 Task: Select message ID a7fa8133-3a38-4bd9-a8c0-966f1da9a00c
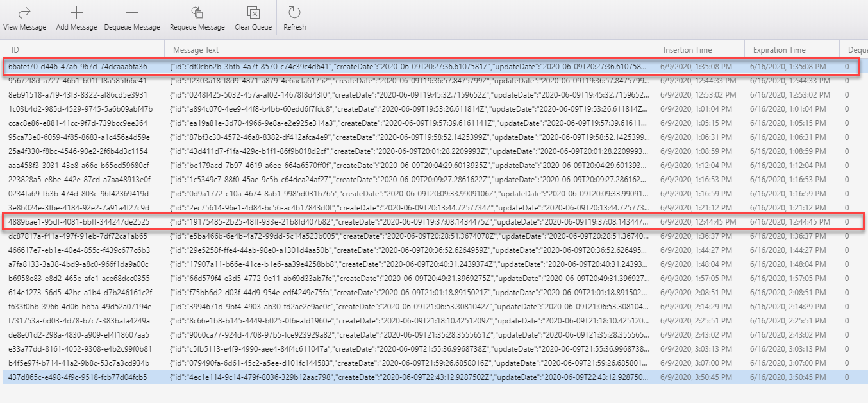pos(78,264)
